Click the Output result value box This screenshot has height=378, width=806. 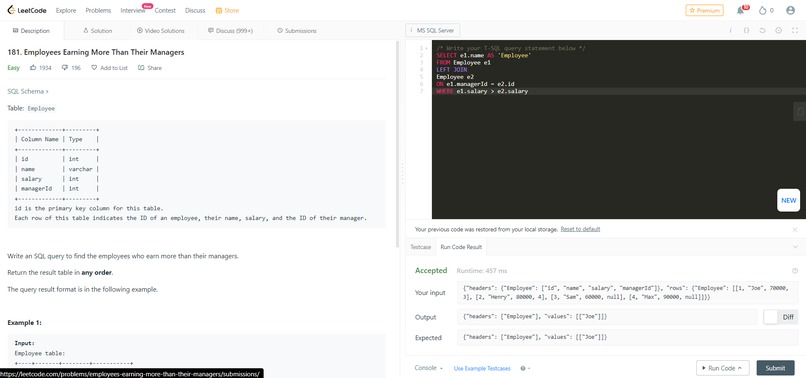coord(607,317)
